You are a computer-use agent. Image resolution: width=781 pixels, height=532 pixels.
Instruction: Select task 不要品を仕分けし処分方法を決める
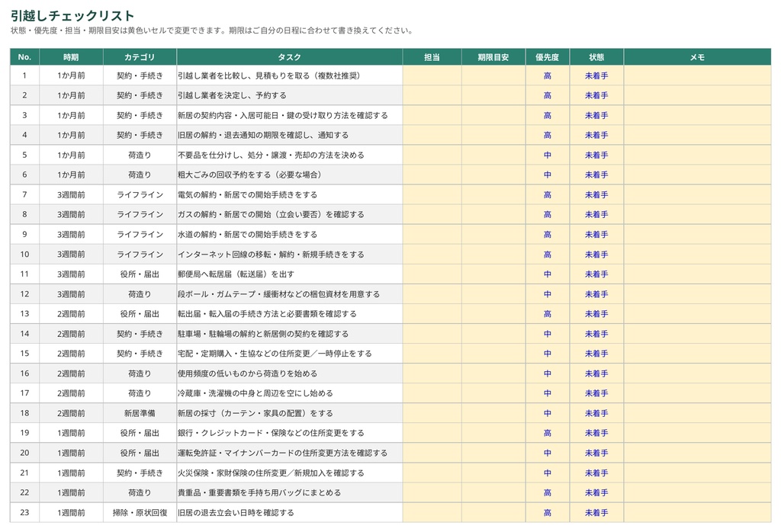pos(289,155)
